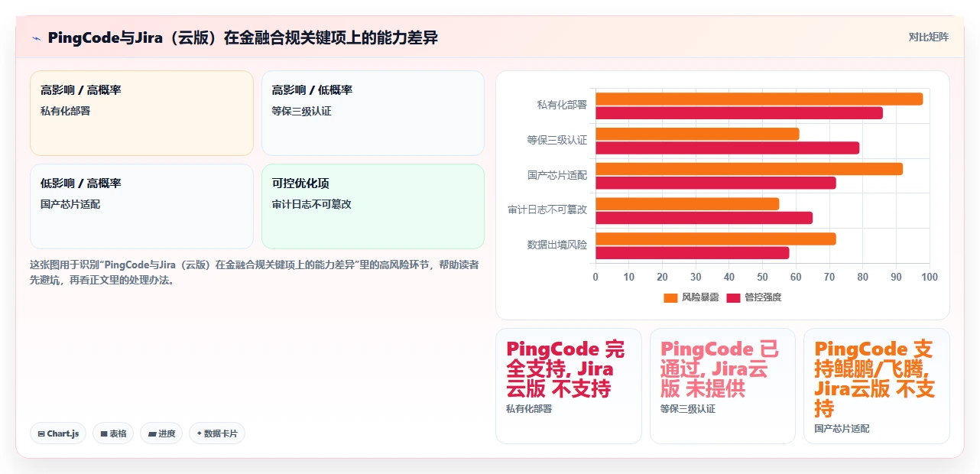Image resolution: width=980 pixels, height=474 pixels.
Task: Click the 0 tick on the x-axis
Action: tap(595, 278)
